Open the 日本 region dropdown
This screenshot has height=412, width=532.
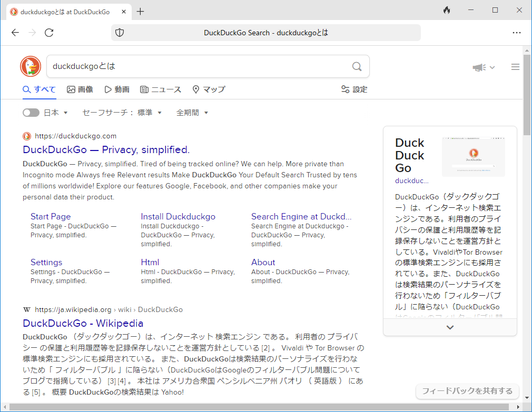[x=56, y=113]
